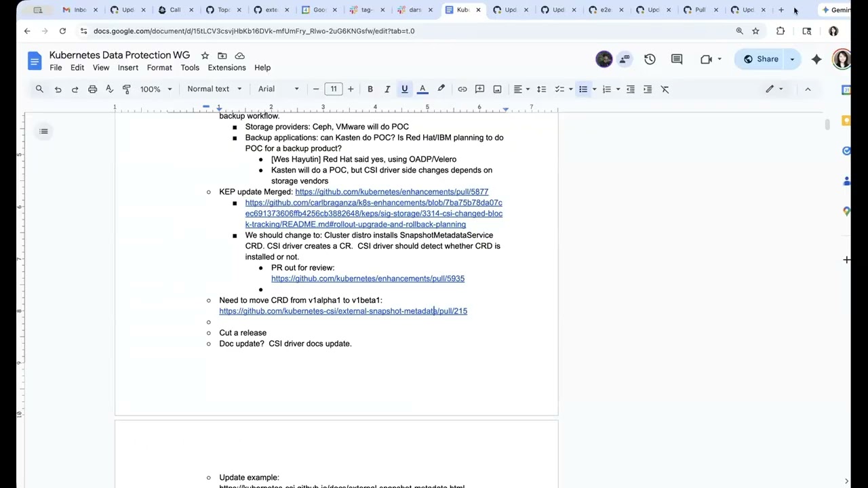Click the move to folder icon
Image resolution: width=868 pixels, height=488 pixels.
pyautogui.click(x=222, y=56)
